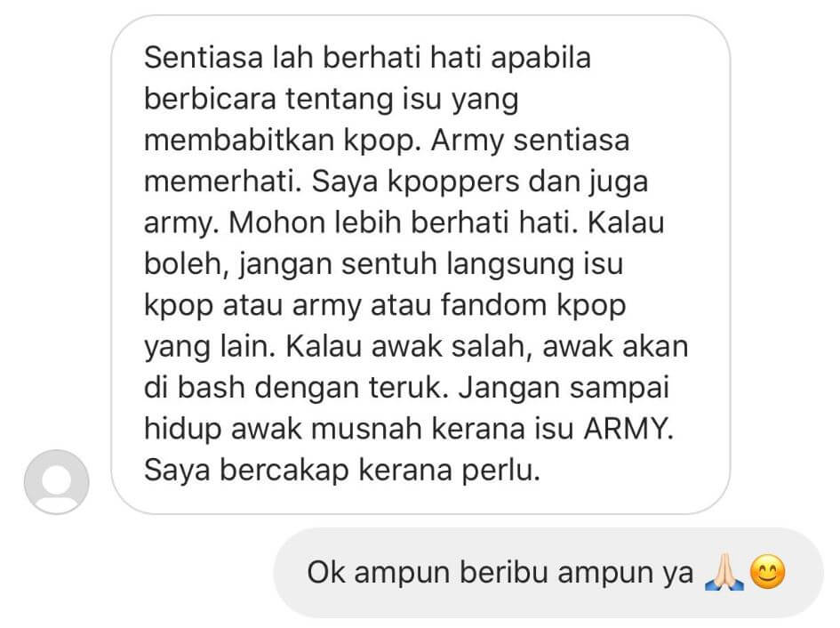
Task: Click the folded hands emoji in reply
Action: tap(724, 572)
